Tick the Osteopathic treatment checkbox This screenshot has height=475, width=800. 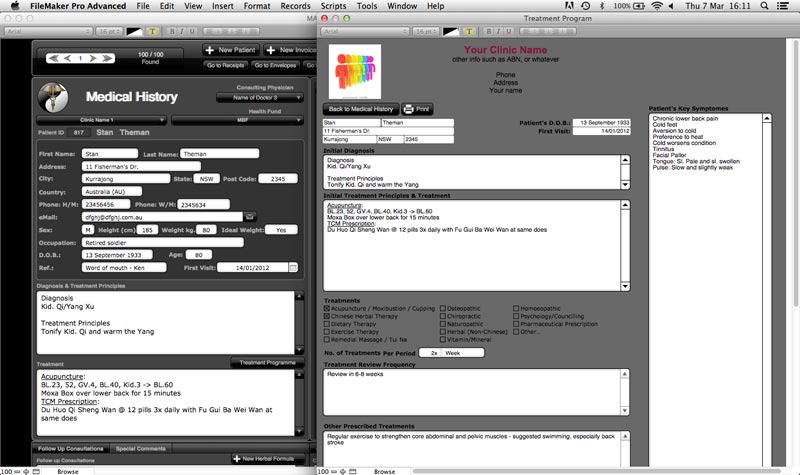pos(443,309)
